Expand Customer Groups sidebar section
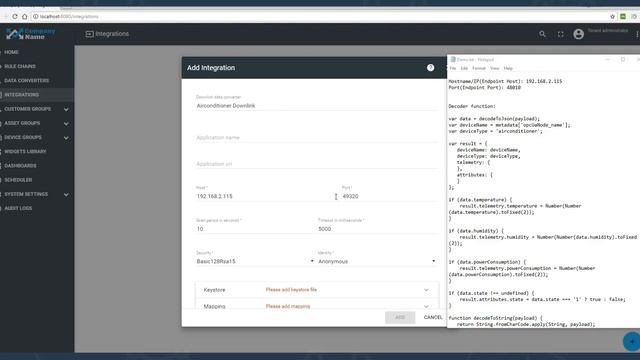The image size is (640, 360). [66, 109]
